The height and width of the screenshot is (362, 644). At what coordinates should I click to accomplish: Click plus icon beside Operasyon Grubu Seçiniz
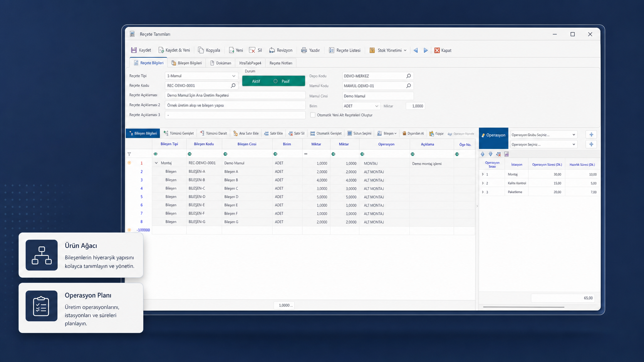[591, 135]
